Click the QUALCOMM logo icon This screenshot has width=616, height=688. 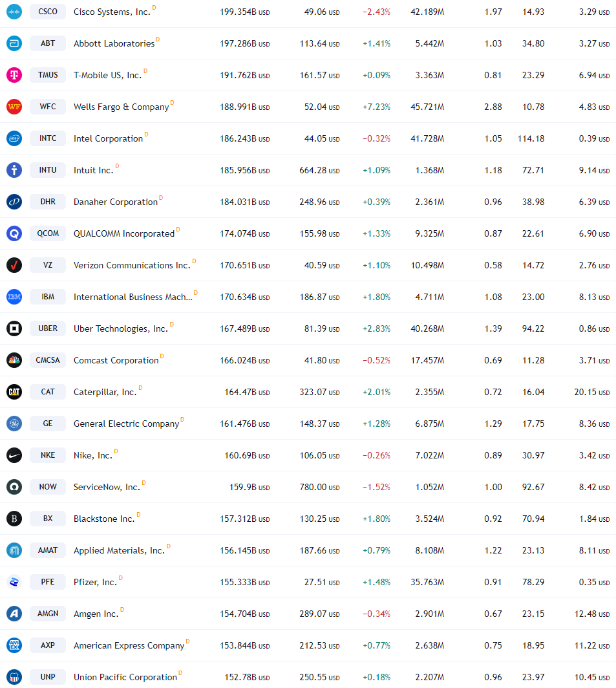(x=14, y=233)
